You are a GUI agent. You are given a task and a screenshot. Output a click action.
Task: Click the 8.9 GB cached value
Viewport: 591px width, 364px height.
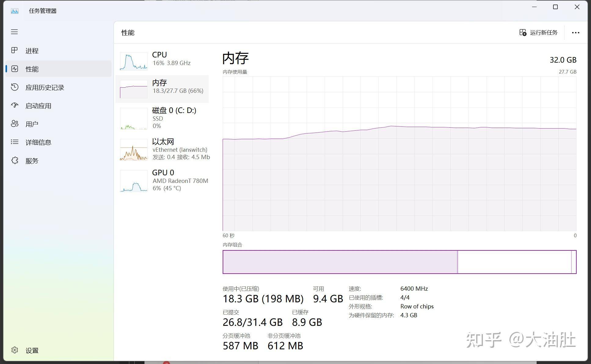(x=307, y=322)
